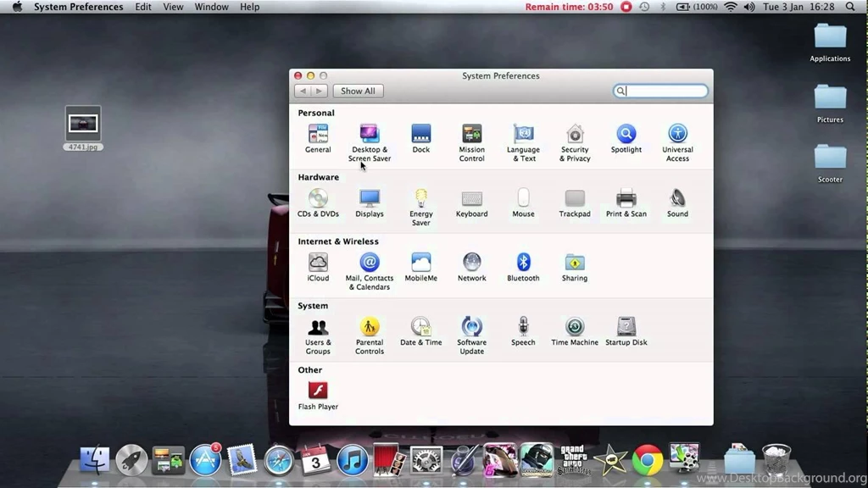The width and height of the screenshot is (868, 488).
Task: Open the Edit menu
Action: pyautogui.click(x=142, y=7)
